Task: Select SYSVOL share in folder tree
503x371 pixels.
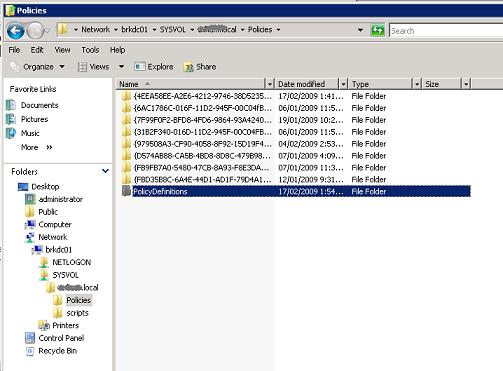Action: pos(65,275)
